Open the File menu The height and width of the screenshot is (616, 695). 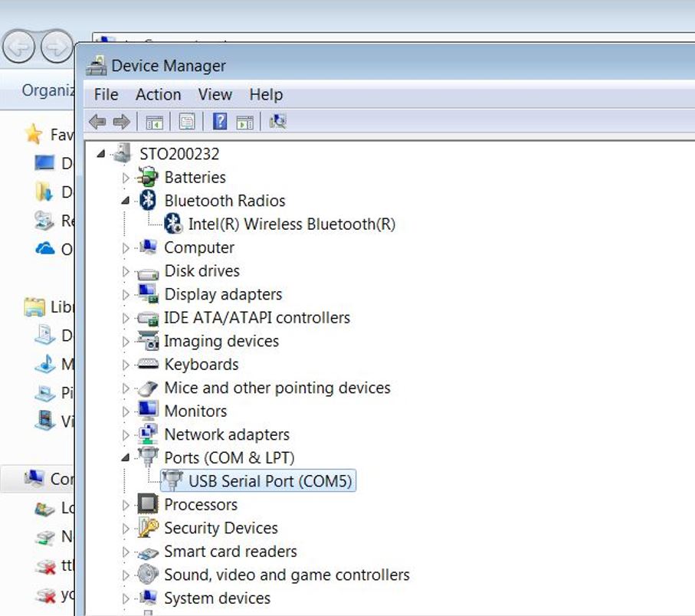(106, 94)
